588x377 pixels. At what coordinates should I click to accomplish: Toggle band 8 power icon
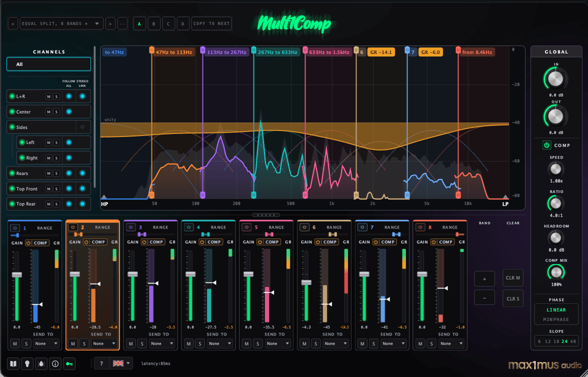point(420,227)
